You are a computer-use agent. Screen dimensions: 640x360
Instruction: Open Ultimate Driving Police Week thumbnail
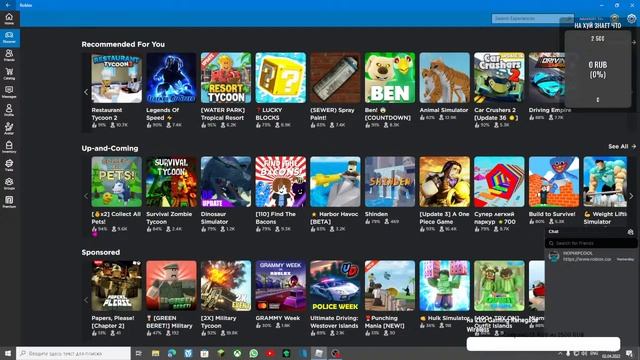[336, 286]
